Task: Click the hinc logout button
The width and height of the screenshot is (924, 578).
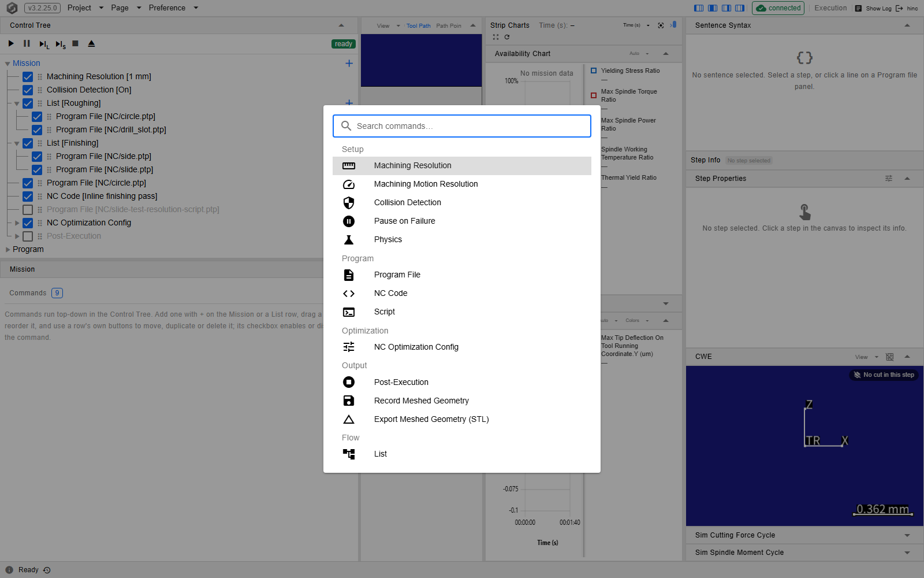Action: click(x=907, y=9)
